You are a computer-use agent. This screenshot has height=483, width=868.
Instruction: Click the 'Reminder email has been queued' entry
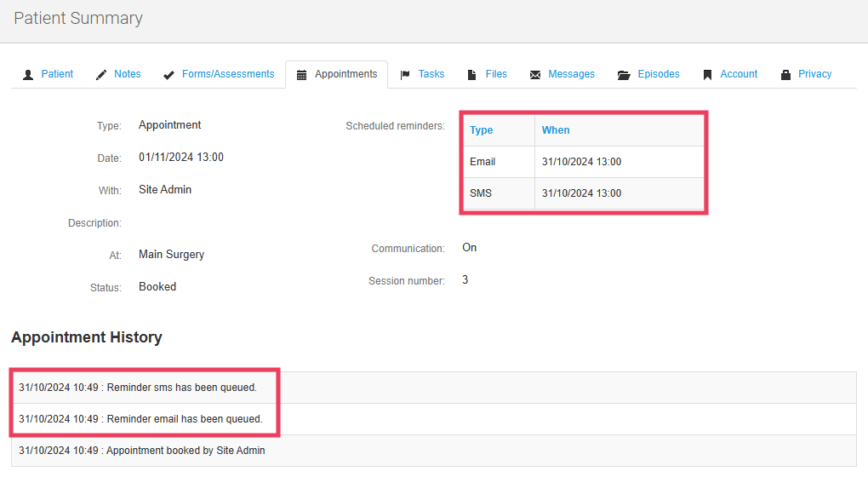pos(140,419)
